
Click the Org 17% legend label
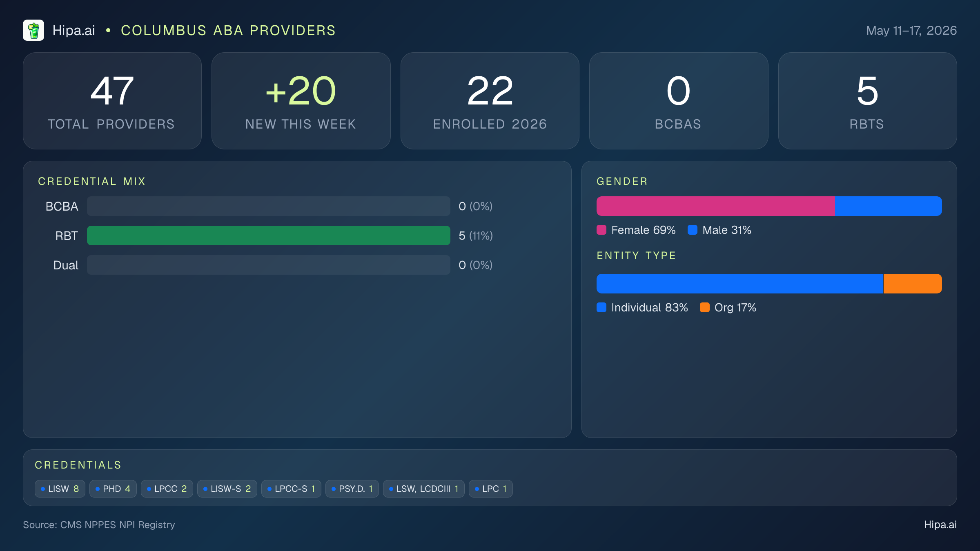[x=735, y=308]
